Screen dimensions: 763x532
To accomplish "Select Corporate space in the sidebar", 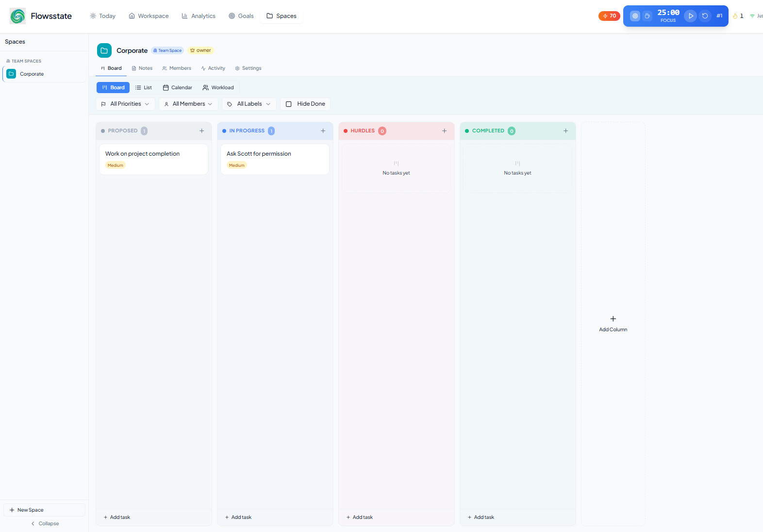I will [x=45, y=74].
